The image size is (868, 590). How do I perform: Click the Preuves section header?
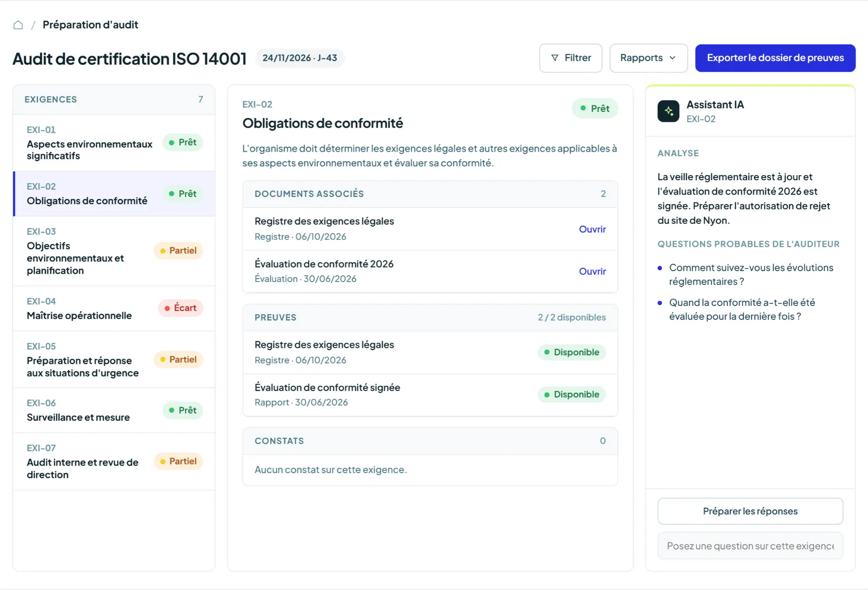tap(430, 317)
